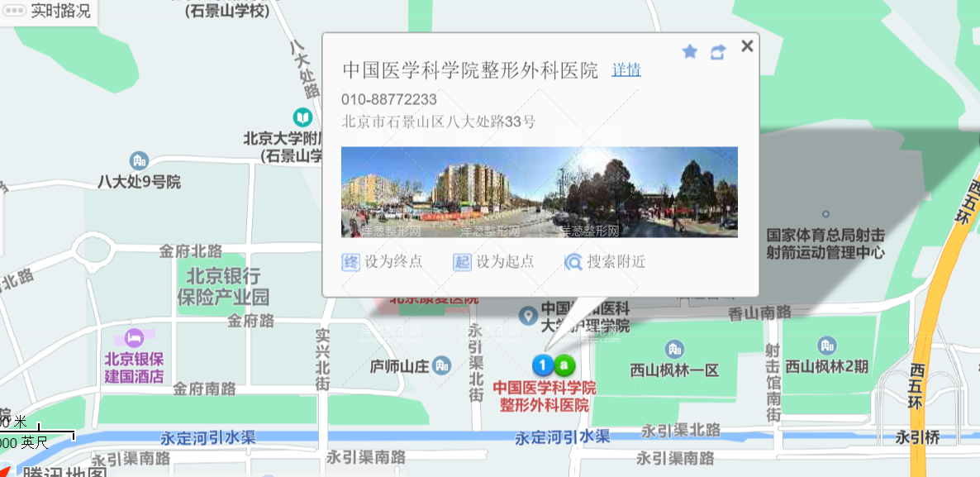The image size is (980, 477).
Task: Close the hospital info popup
Action: 747,45
